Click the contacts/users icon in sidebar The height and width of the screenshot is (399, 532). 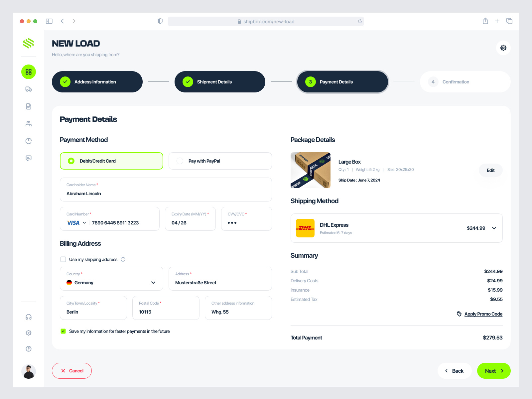pos(28,123)
